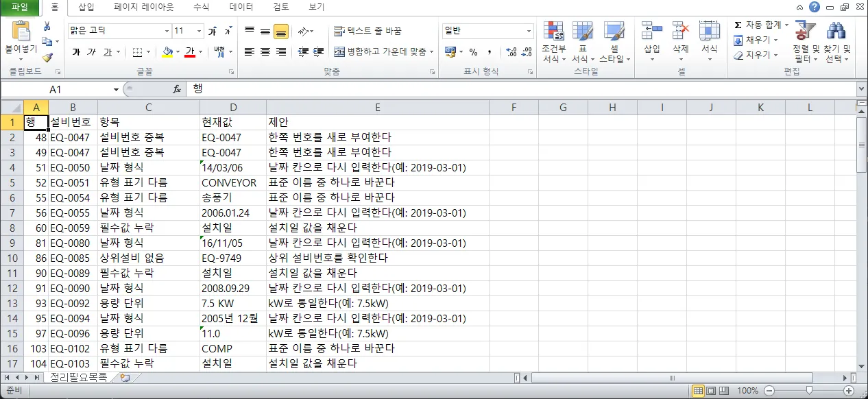Screen dimensions: 868x399
Task: Open the font size 11 dropdown
Action: point(200,32)
